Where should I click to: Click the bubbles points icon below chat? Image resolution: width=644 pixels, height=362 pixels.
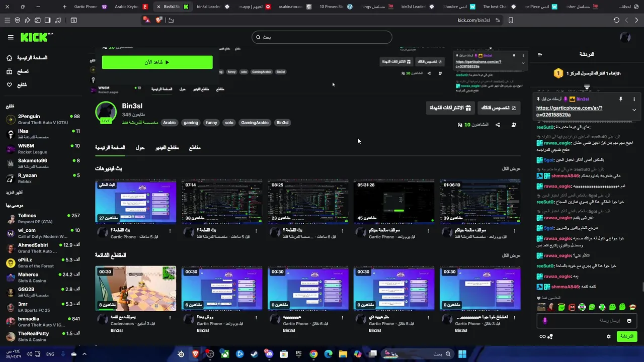[550, 336]
